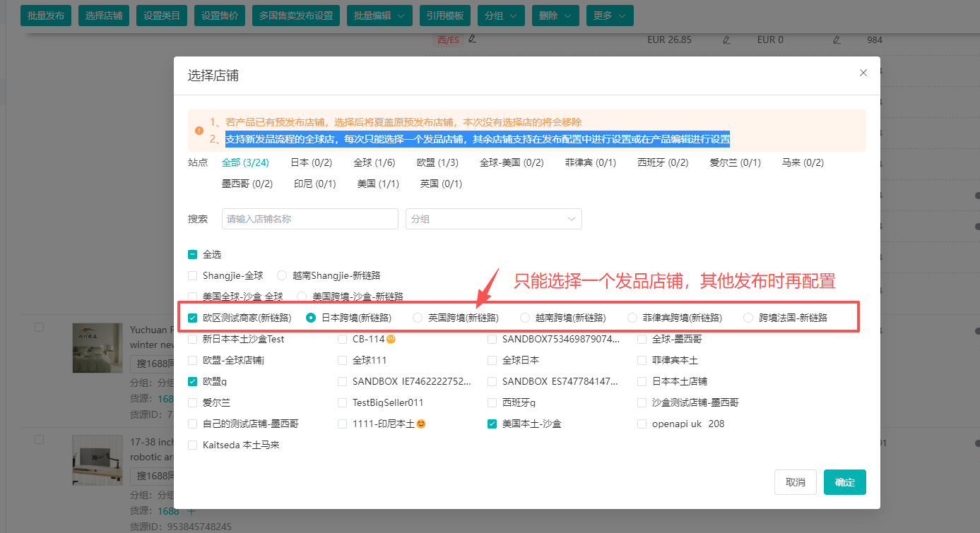Check the 菲律宾本土 shop checkbox
980x533 pixels.
click(x=641, y=359)
